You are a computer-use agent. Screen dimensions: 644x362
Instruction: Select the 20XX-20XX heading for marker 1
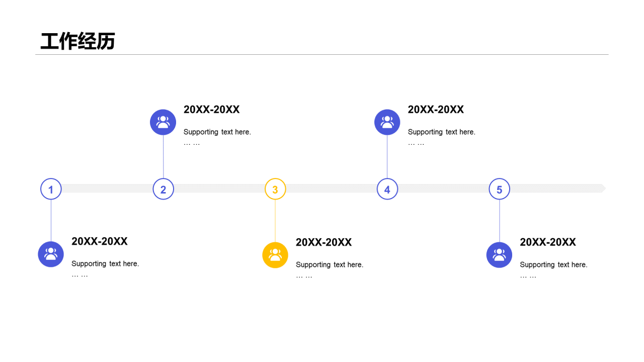[x=100, y=241]
